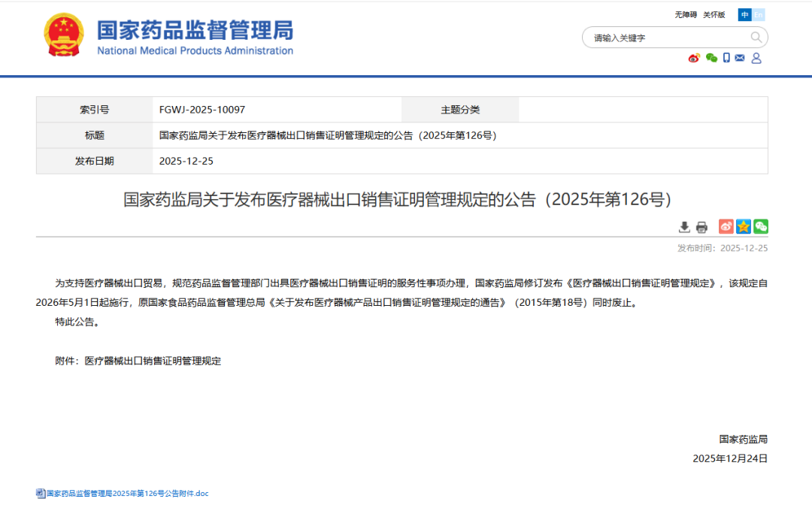Open the mobile version icon
This screenshot has height=514, width=812.
[x=726, y=58]
